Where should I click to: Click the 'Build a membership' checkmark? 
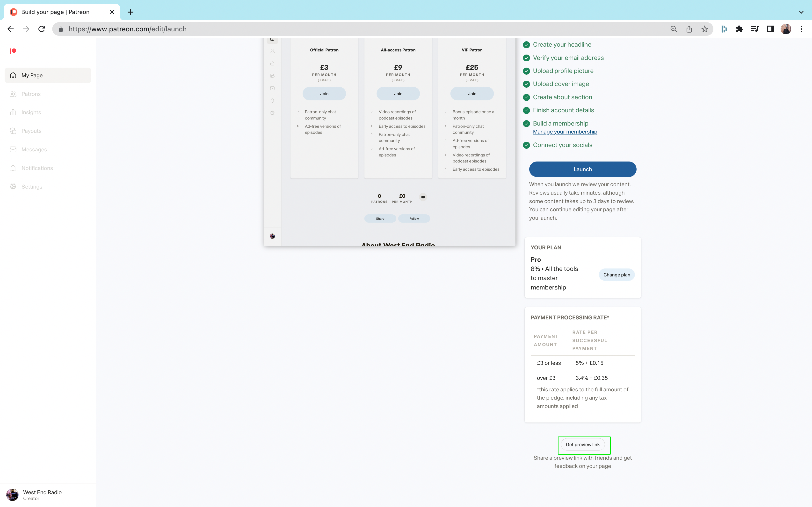pyautogui.click(x=526, y=123)
